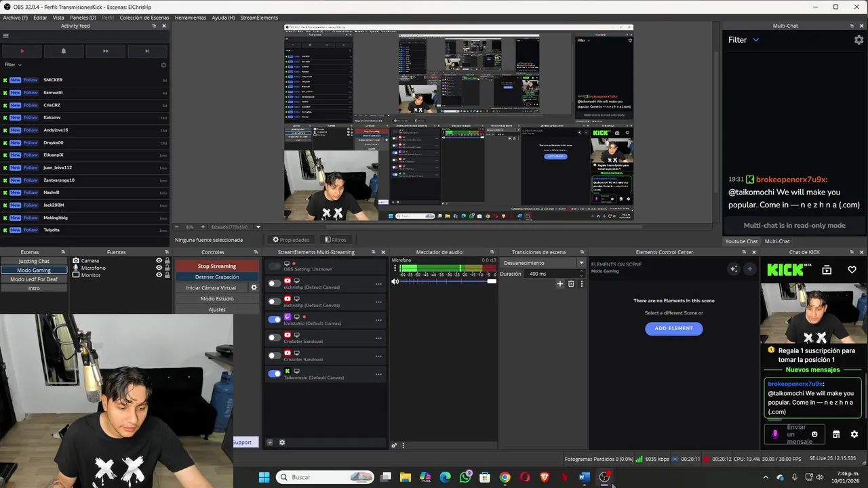Zoom in the preview with plus button
Screen dimensions: 868x488
point(201,227)
